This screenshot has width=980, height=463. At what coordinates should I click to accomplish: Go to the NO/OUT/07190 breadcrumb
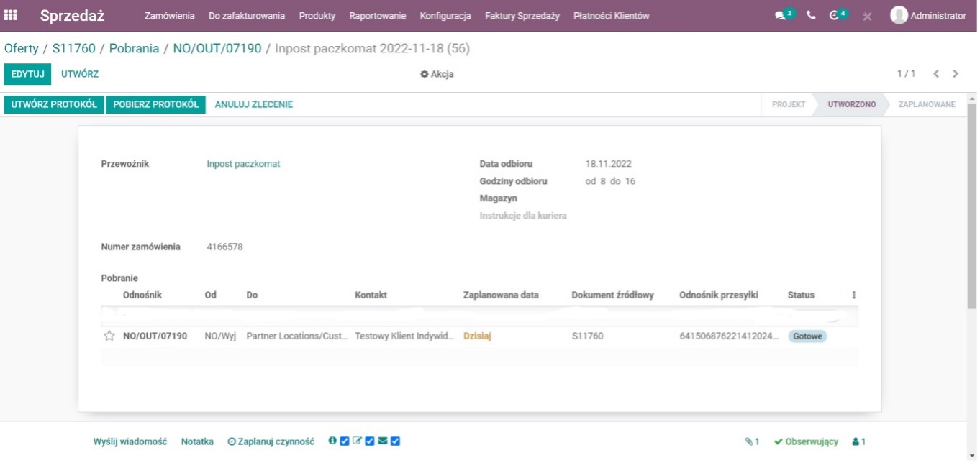pyautogui.click(x=217, y=49)
